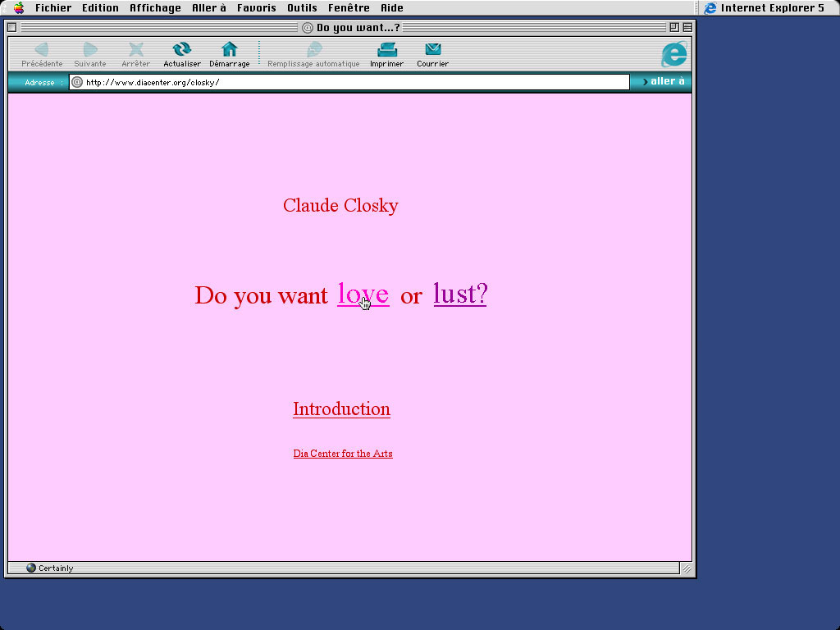The height and width of the screenshot is (630, 840).
Task: Follow the Dia Center for the Arts link
Action: 343,453
